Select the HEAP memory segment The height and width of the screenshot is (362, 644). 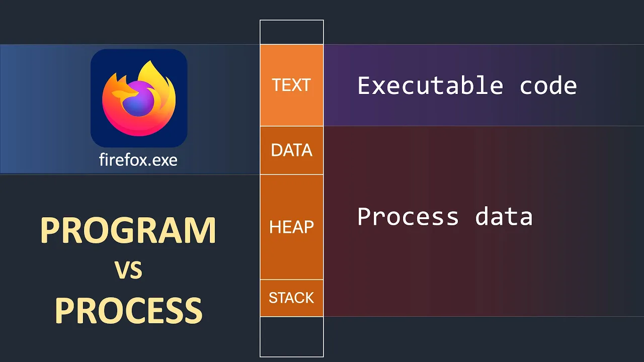(x=291, y=227)
